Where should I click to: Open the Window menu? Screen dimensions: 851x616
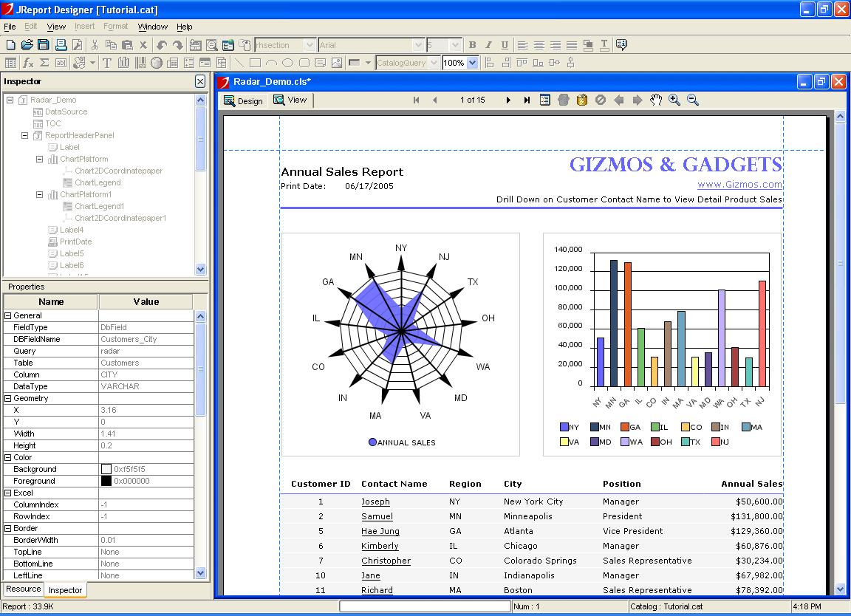(x=152, y=27)
